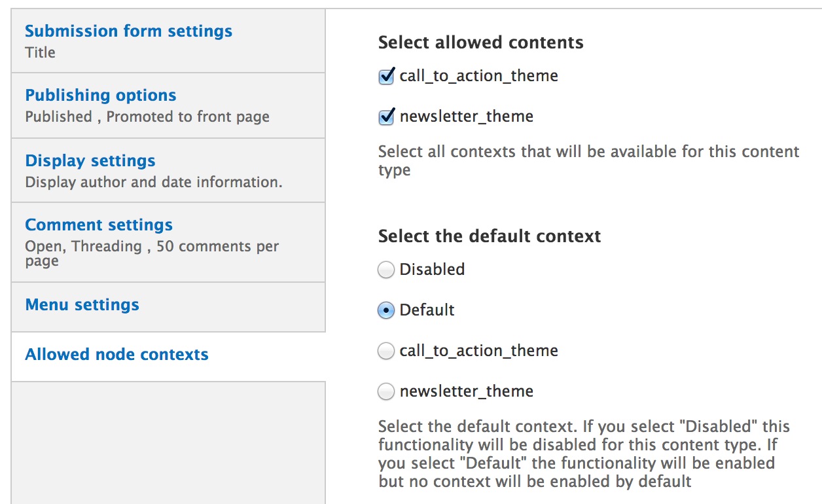This screenshot has width=822, height=504.
Task: Click the Select the default context heading
Action: point(489,236)
